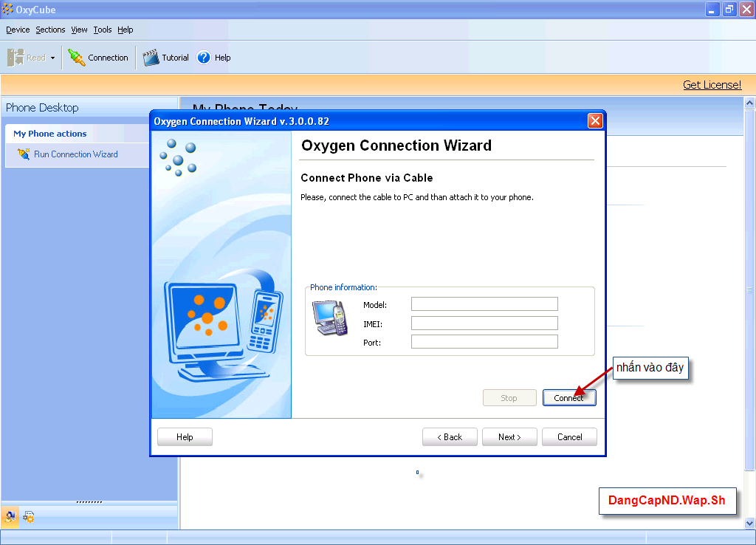756x545 pixels.
Task: Click the wizard Help button
Action: (185, 437)
